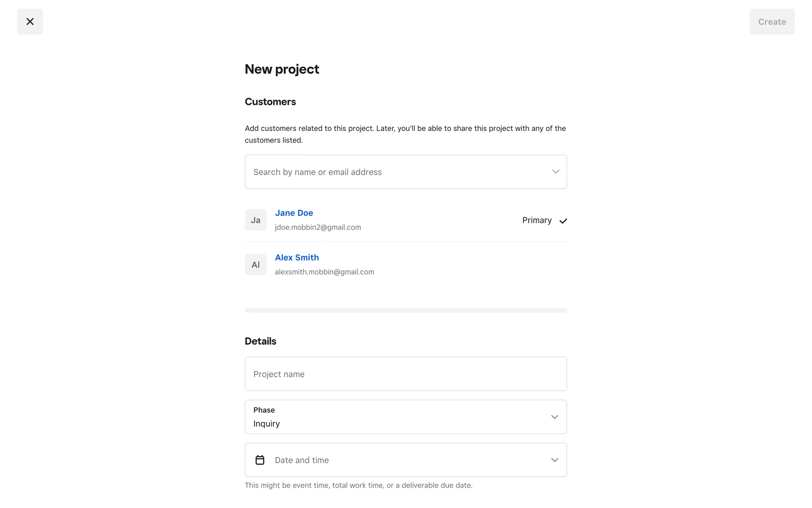Open the Phase dropdown

[398, 417]
